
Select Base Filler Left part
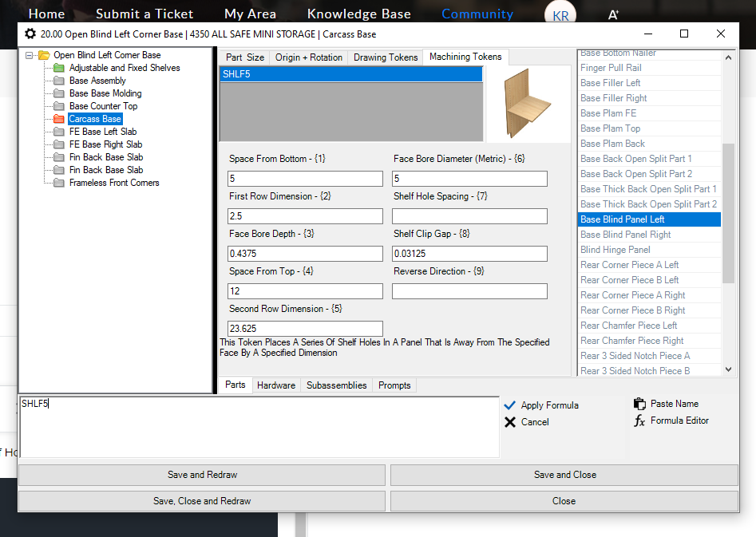649,83
